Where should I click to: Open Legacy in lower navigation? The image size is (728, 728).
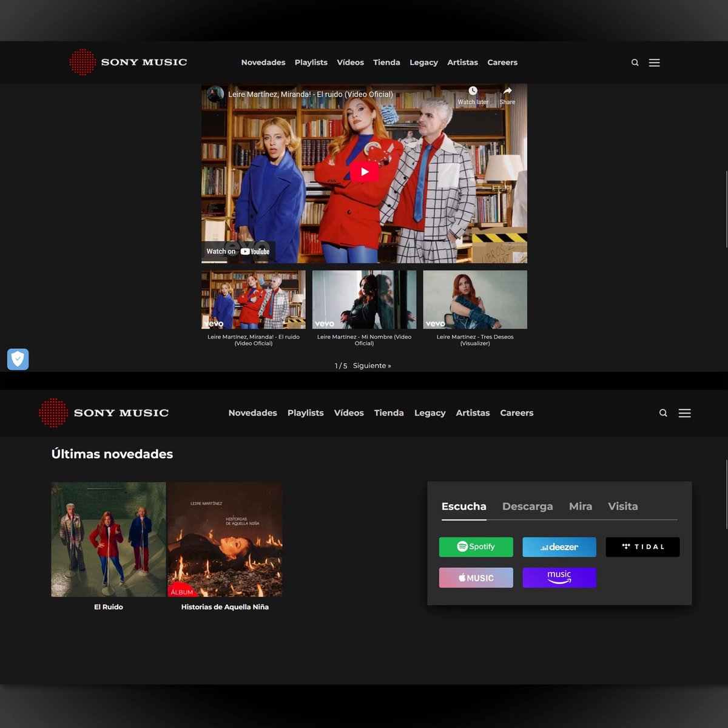click(430, 413)
